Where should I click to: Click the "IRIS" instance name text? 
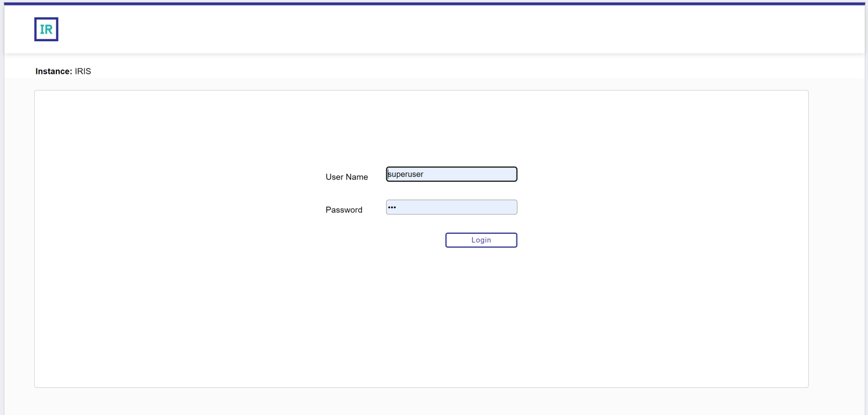coord(83,71)
